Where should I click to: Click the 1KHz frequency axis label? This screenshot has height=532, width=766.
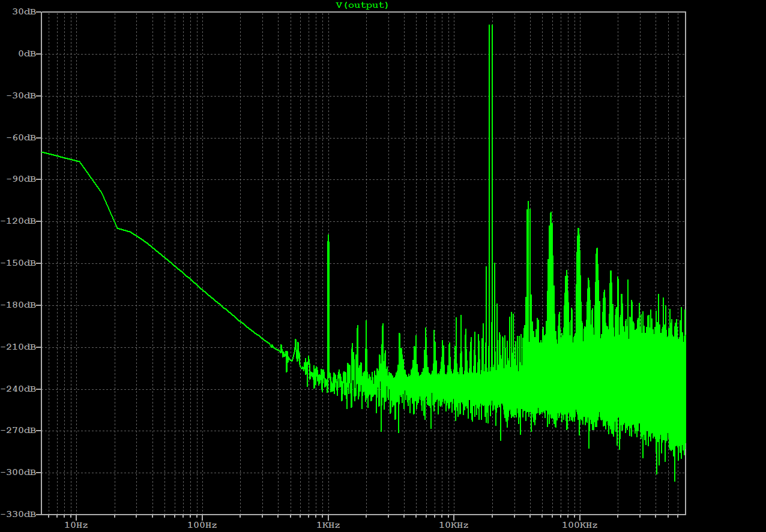tap(328, 525)
